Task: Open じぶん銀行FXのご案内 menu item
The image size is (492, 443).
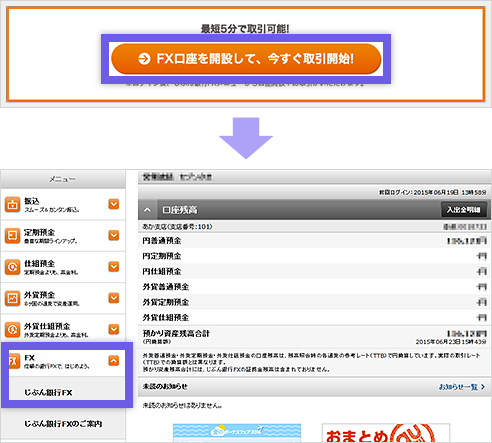Action: pyautogui.click(x=63, y=424)
